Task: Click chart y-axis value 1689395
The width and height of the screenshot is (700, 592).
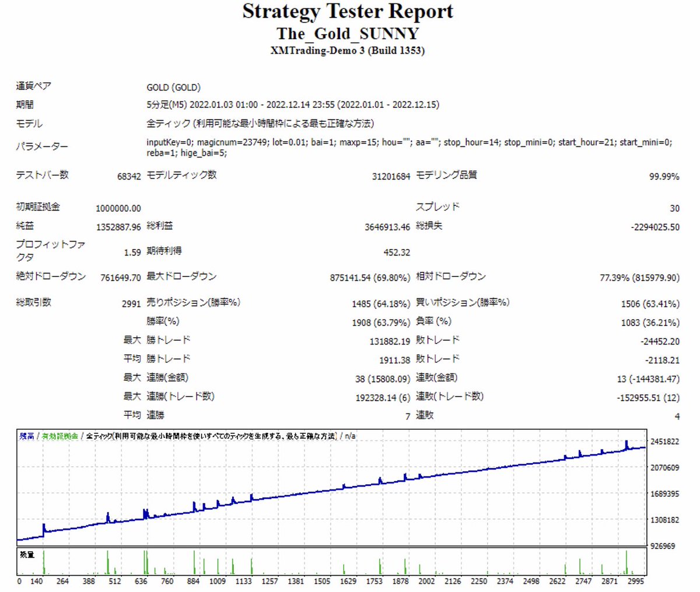Action: tap(664, 494)
